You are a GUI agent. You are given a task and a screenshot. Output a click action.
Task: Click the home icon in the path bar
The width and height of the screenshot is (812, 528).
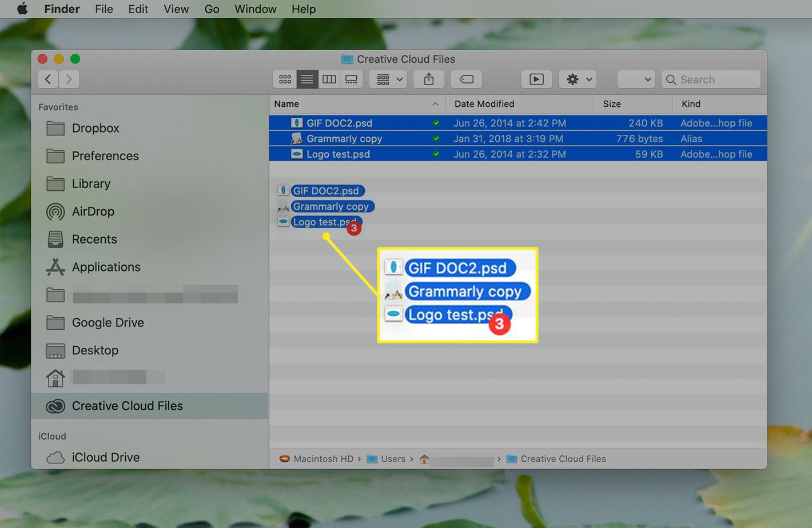[x=424, y=459]
